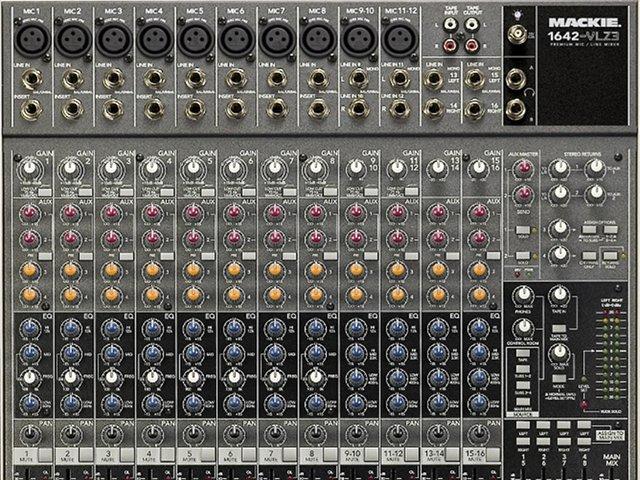
Task: Select TAPE as control room source
Action: (523, 353)
